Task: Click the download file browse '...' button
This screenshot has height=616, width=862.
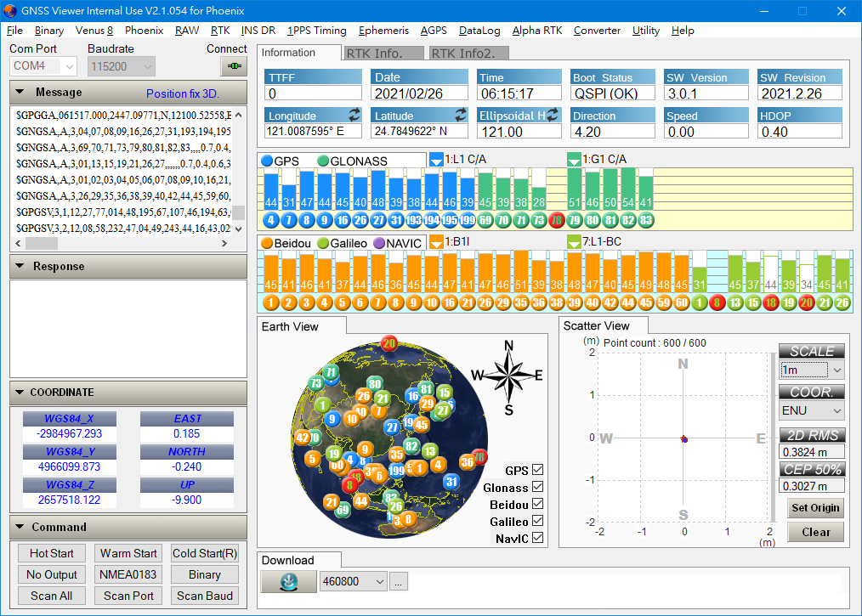Action: click(399, 581)
